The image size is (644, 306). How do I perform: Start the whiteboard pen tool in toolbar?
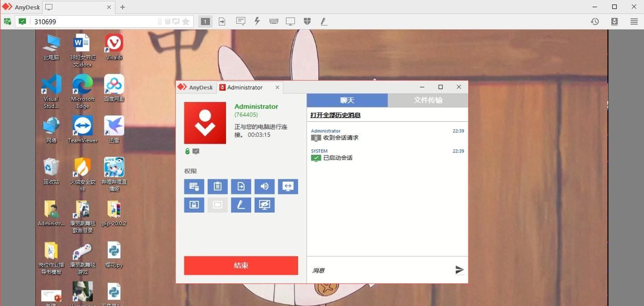point(324,21)
